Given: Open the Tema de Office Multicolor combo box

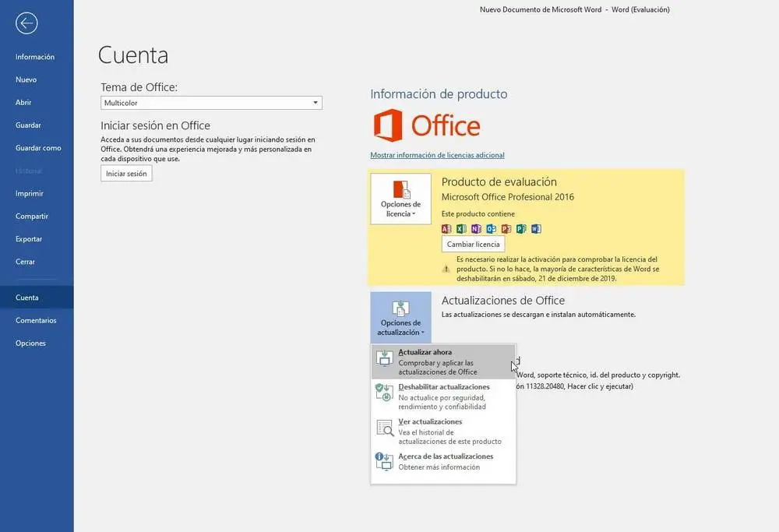Looking at the screenshot, I should click(x=211, y=103).
